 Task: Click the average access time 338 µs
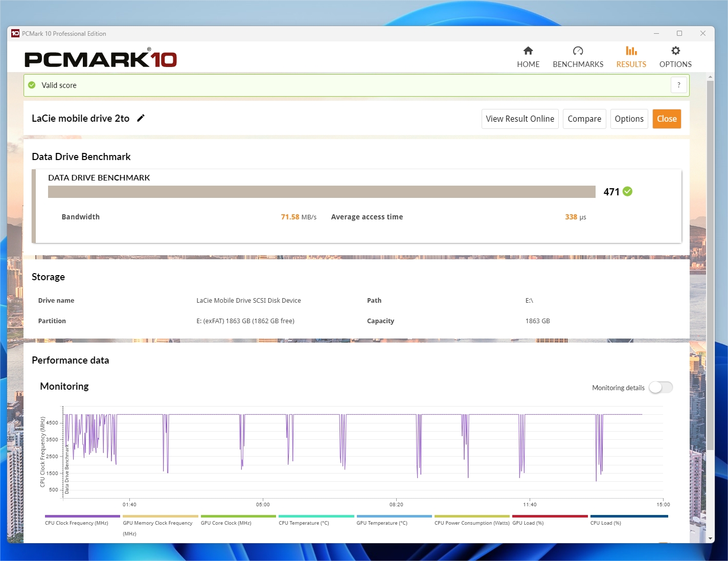pyautogui.click(x=576, y=217)
